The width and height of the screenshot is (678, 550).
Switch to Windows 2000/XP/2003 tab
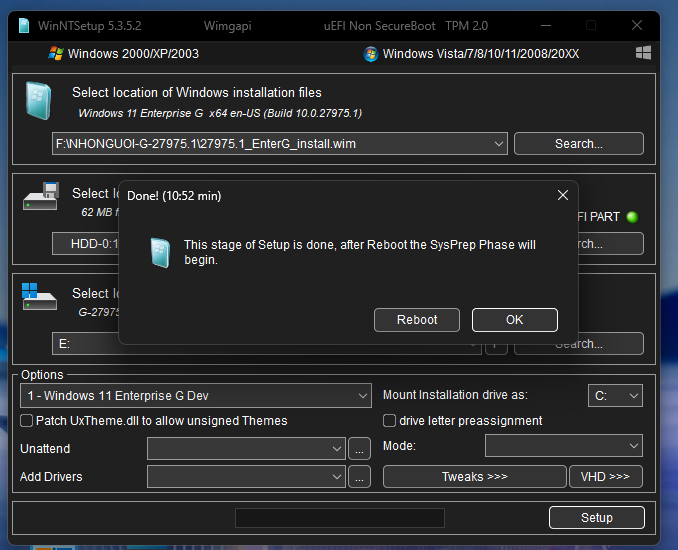click(x=124, y=54)
